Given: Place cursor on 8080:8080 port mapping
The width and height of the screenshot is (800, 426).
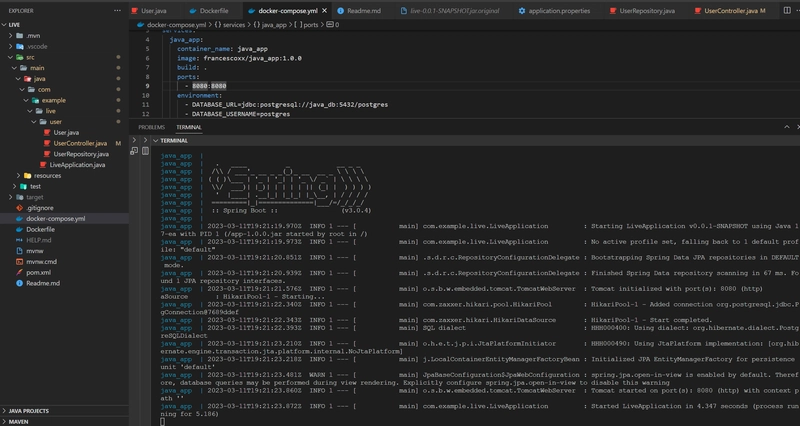Looking at the screenshot, I should coord(209,86).
